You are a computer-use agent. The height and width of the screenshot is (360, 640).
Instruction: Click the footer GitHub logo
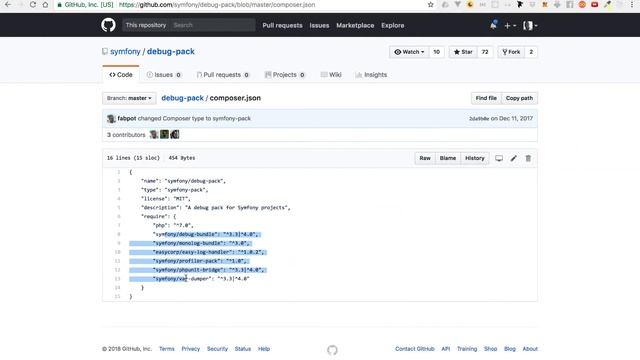coord(332,350)
